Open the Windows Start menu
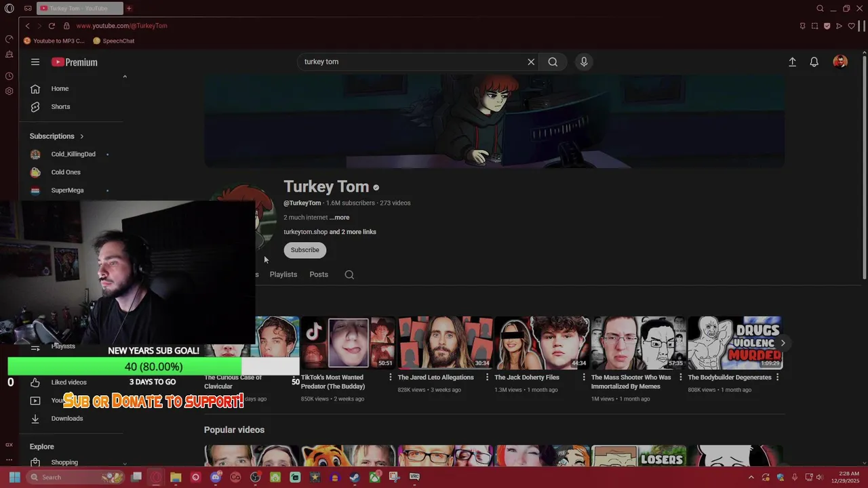This screenshot has height=488, width=868. [x=15, y=477]
